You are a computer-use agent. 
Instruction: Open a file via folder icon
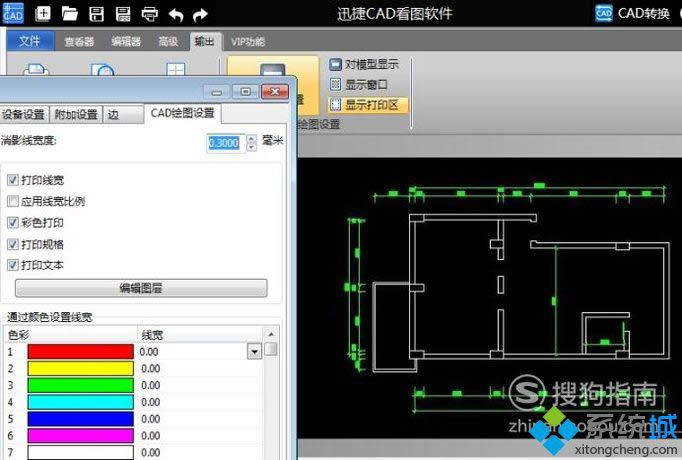69,13
